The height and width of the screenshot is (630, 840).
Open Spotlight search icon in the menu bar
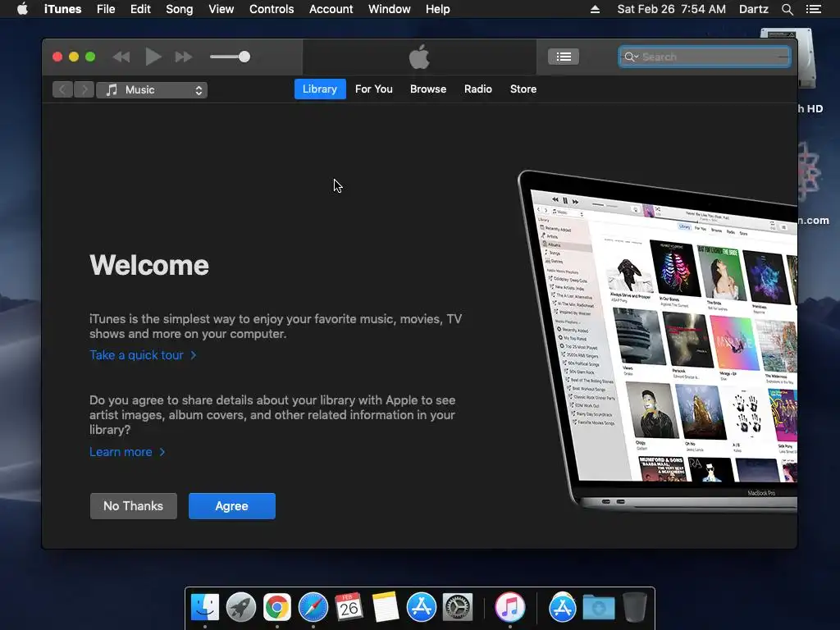[x=787, y=9]
